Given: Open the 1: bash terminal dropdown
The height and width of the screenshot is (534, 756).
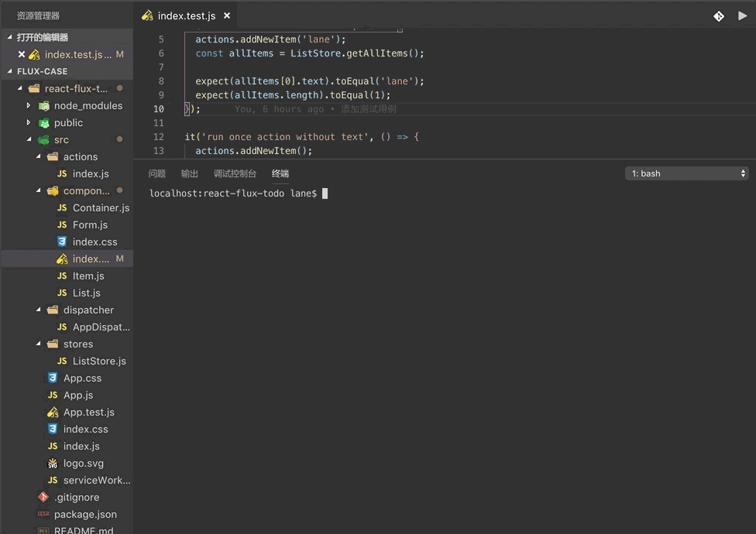Looking at the screenshot, I should (686, 173).
